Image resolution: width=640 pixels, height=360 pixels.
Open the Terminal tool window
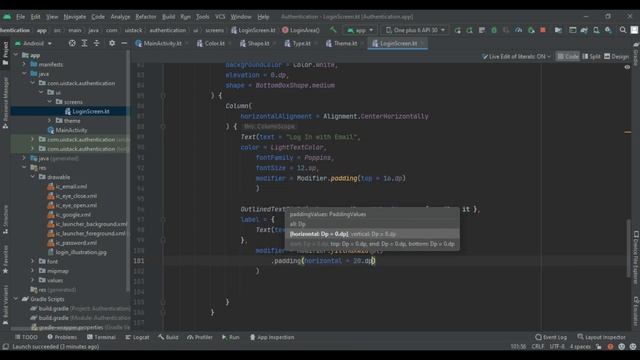point(101,337)
